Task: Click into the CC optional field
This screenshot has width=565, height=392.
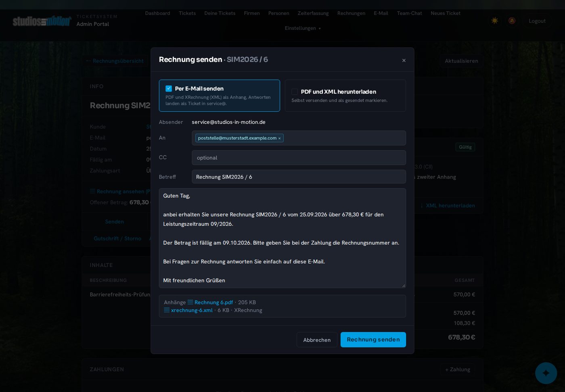Action: tap(299, 158)
